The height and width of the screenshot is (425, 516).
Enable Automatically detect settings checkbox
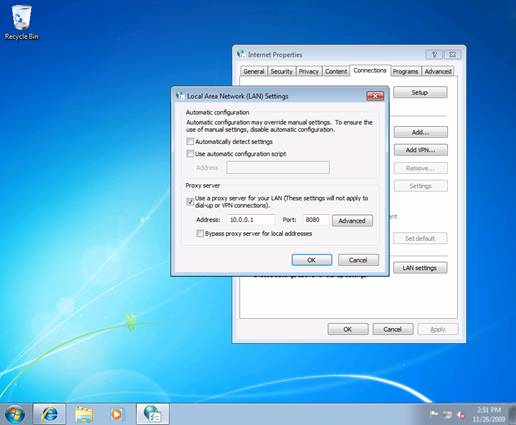(190, 142)
